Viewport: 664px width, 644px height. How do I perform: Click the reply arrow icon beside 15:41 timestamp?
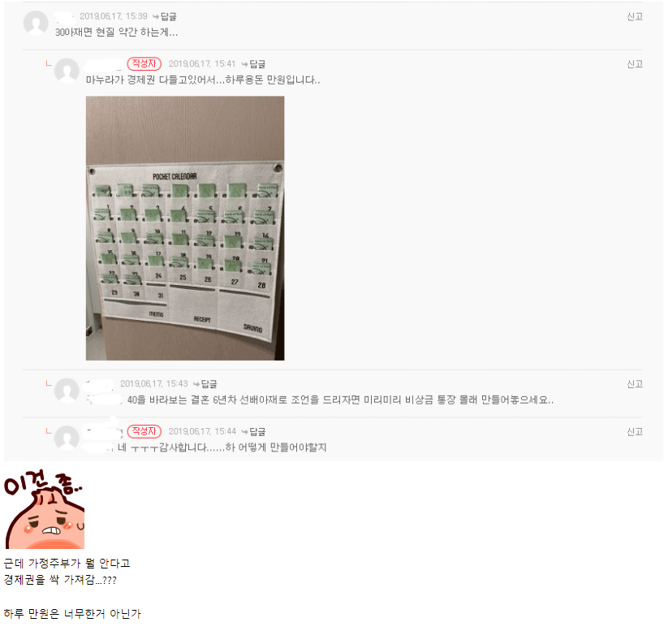[244, 64]
